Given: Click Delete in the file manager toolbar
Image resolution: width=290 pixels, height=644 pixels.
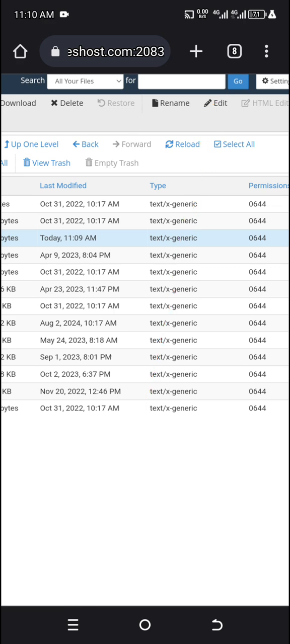Looking at the screenshot, I should [x=67, y=103].
